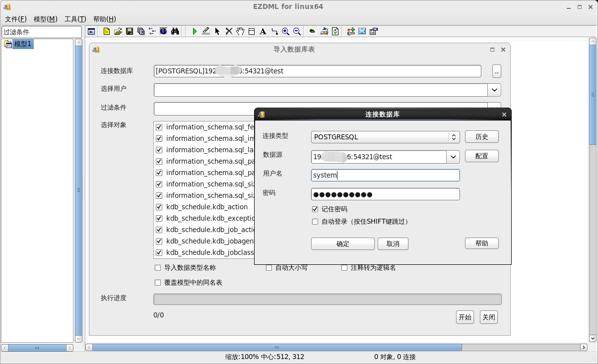
Task: Click the New file toolbar icon
Action: [x=107, y=31]
